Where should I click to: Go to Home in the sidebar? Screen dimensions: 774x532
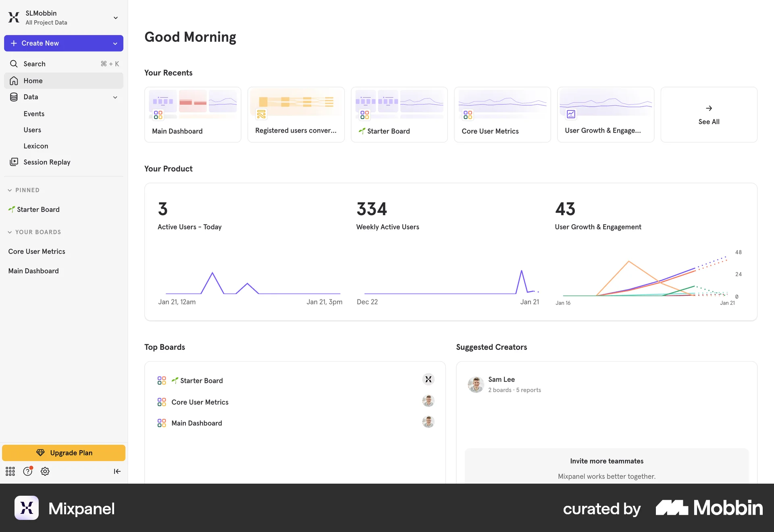(x=33, y=81)
